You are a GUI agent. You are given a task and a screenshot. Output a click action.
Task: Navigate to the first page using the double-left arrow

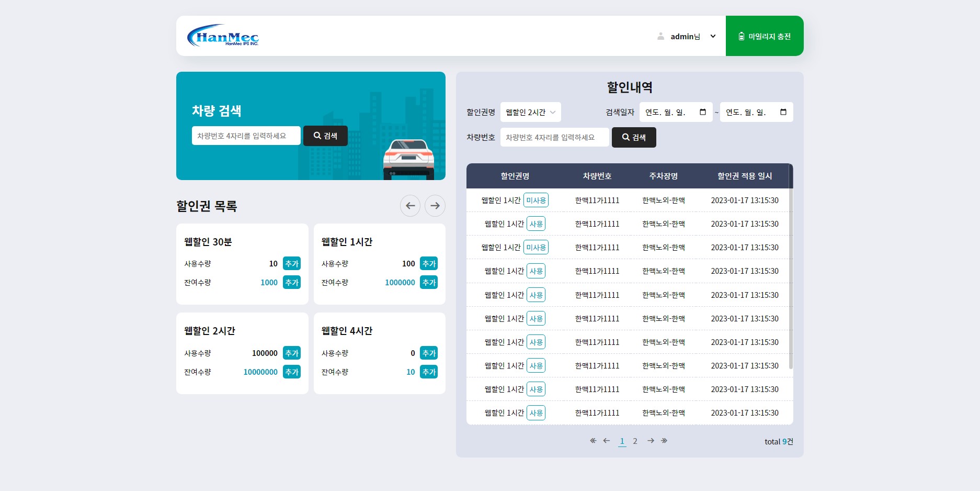pos(592,441)
